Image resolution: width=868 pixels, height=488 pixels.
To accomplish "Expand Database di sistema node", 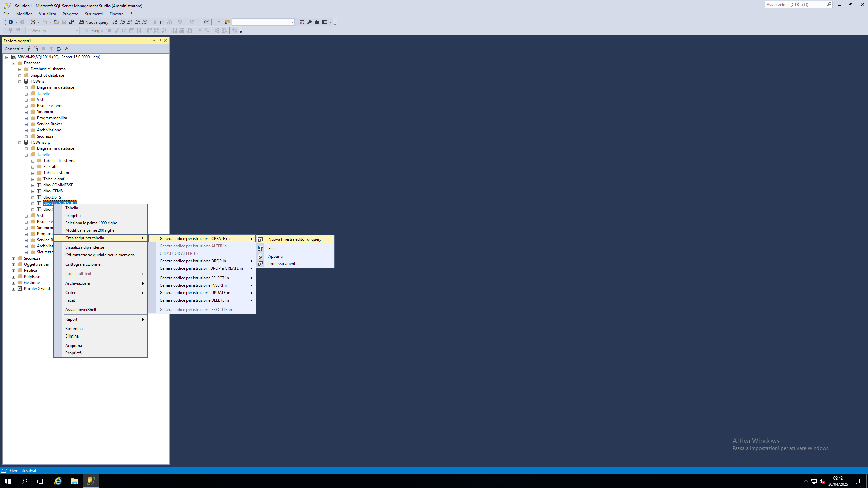I will 20,69.
